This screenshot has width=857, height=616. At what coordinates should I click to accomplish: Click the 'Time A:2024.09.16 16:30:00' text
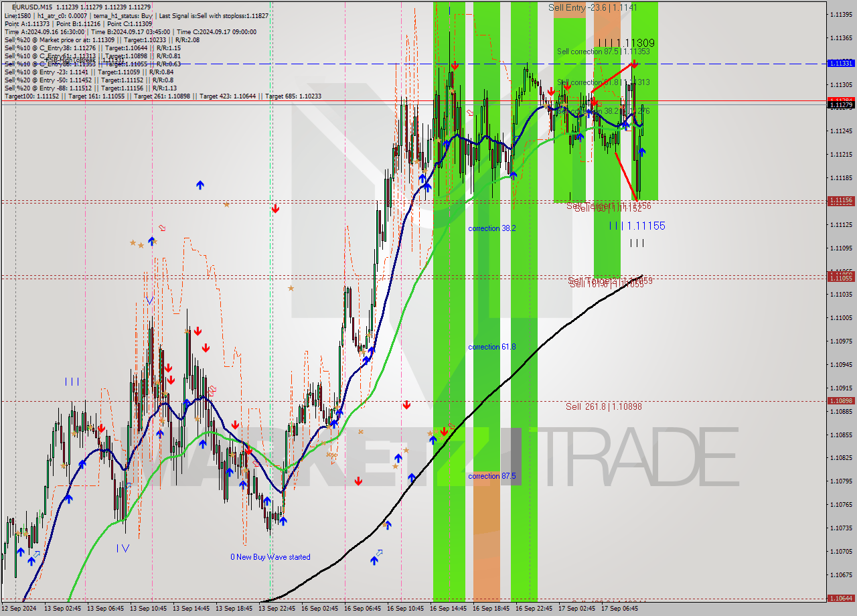tap(44, 31)
